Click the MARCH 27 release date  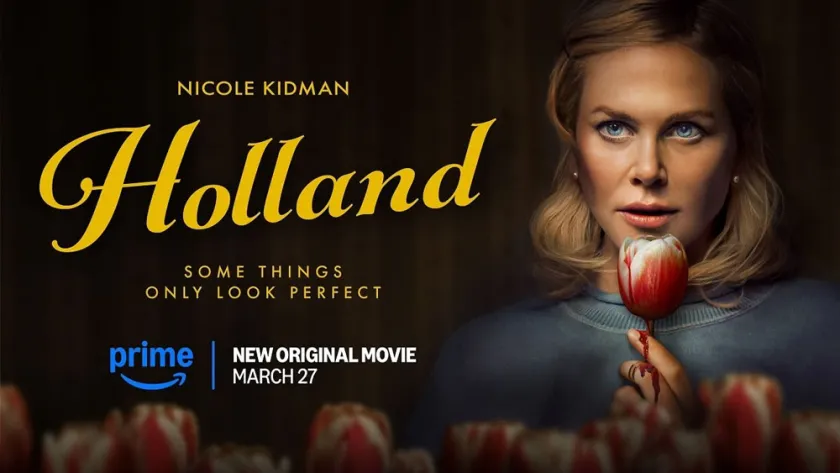274,377
